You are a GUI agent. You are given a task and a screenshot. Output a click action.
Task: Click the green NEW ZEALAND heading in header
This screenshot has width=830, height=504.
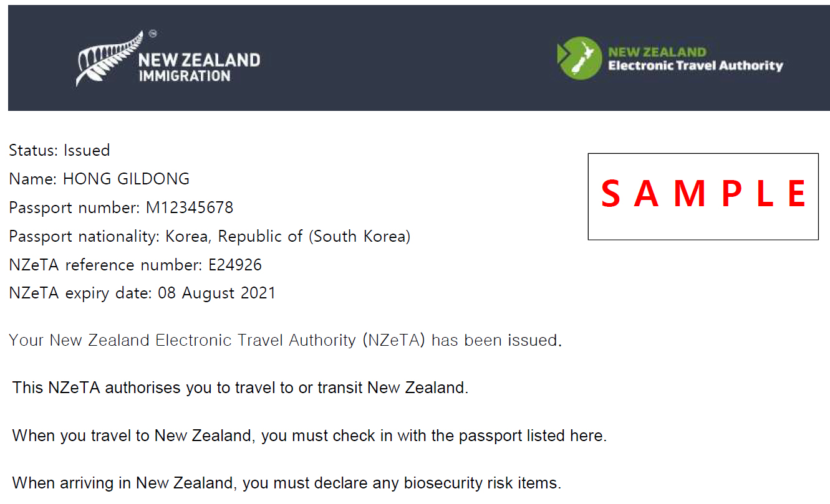[x=657, y=52]
